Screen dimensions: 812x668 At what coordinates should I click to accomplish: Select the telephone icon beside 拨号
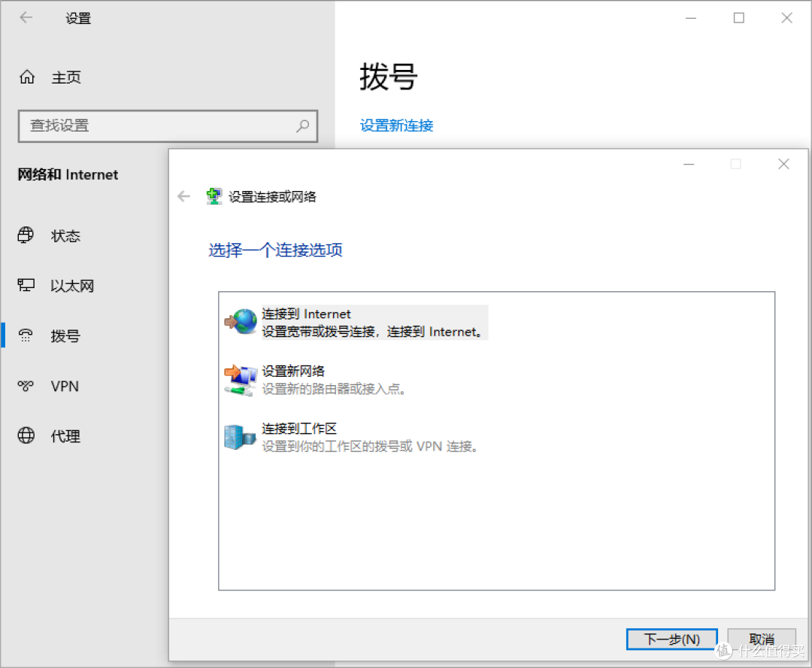point(26,336)
